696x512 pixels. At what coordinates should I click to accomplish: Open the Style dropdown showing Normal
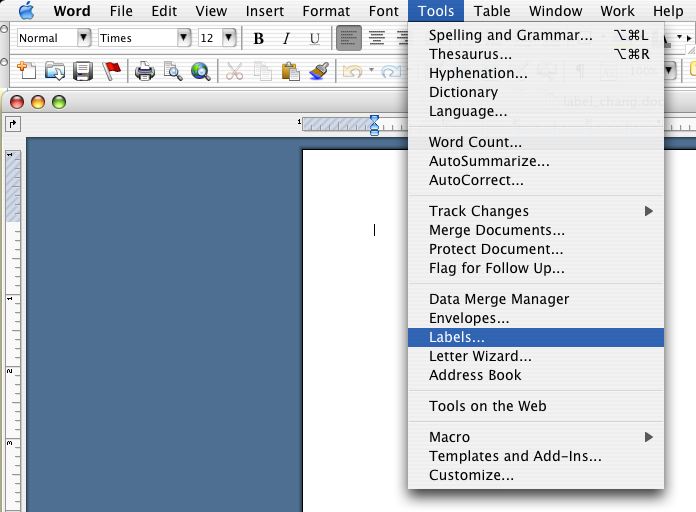(x=83, y=38)
